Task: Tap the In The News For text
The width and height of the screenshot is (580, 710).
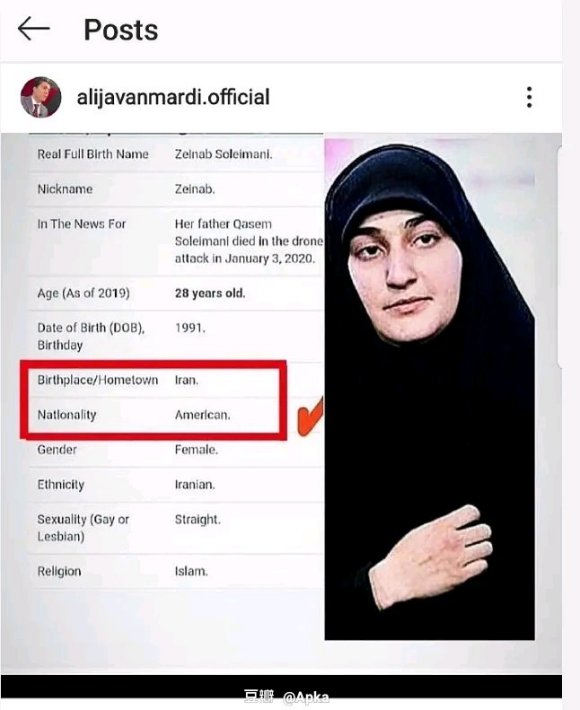Action: point(81,224)
